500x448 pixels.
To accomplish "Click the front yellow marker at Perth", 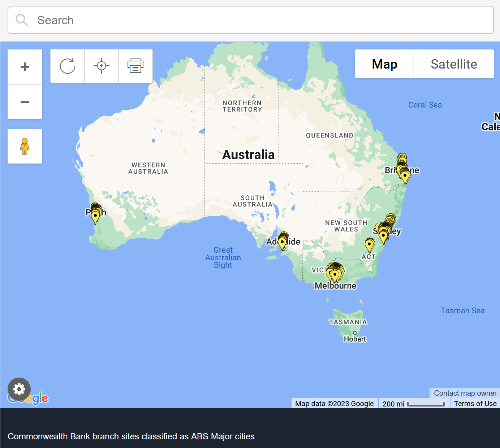I will click(x=95, y=218).
